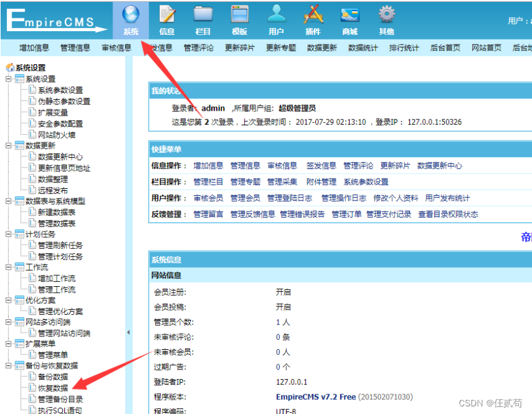The image size is (532, 414).
Task: Open 管理评论 in the top submenu
Action: pos(199,48)
